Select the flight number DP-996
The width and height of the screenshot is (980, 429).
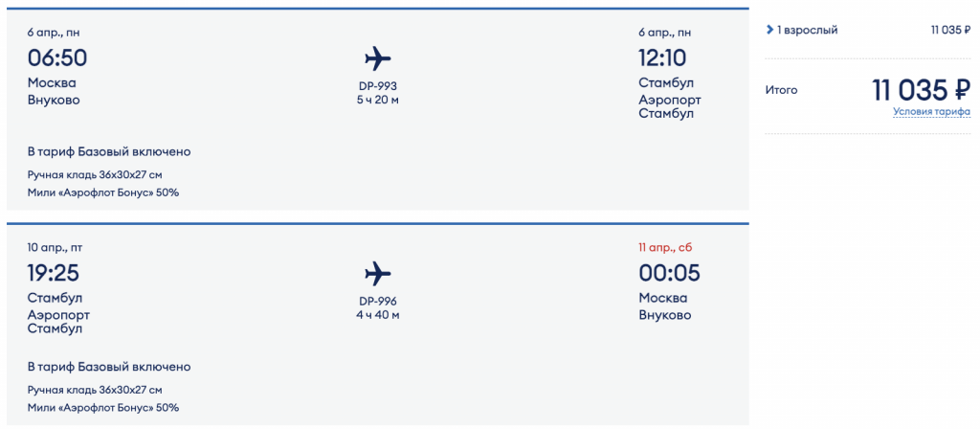click(x=378, y=301)
